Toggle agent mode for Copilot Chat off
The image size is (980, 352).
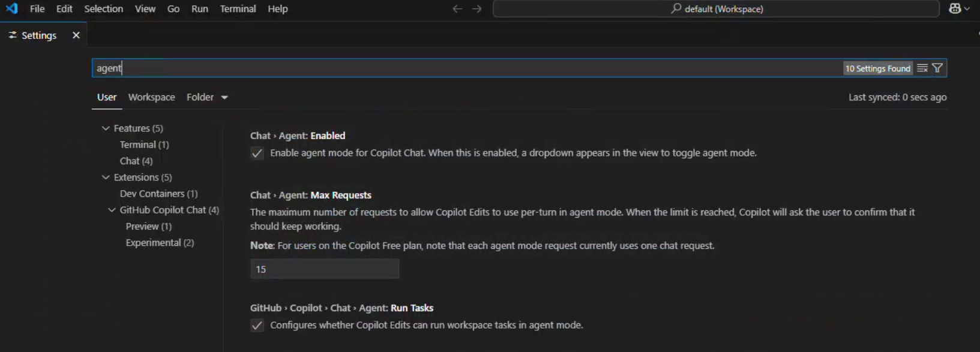point(257,154)
